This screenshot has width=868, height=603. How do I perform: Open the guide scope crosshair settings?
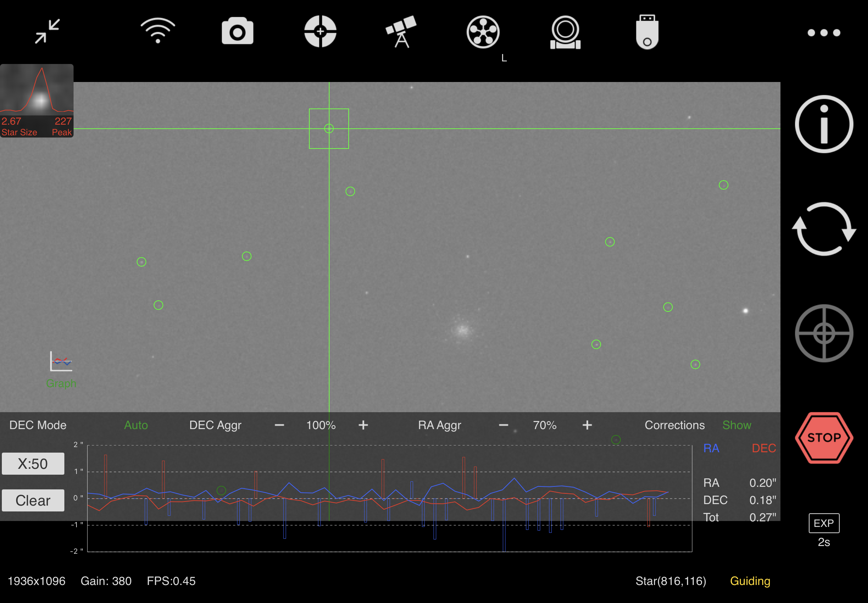pos(320,32)
